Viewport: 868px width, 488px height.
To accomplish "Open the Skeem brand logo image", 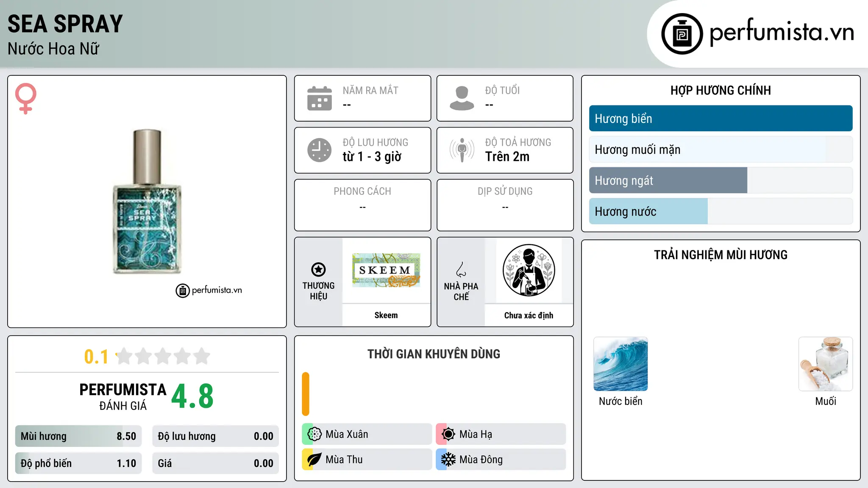I will pos(386,270).
